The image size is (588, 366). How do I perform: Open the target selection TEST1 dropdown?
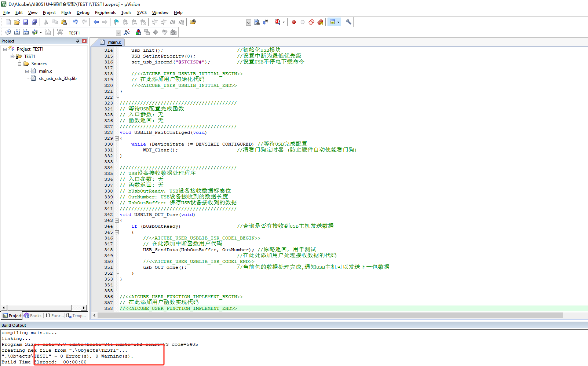tap(118, 33)
